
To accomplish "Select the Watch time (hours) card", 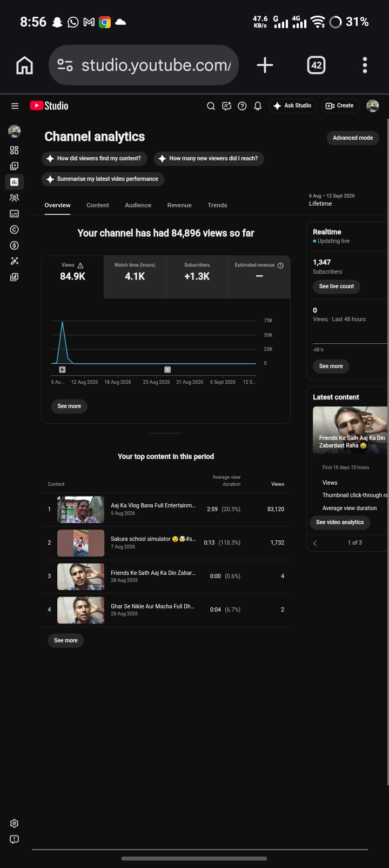I will click(x=135, y=277).
